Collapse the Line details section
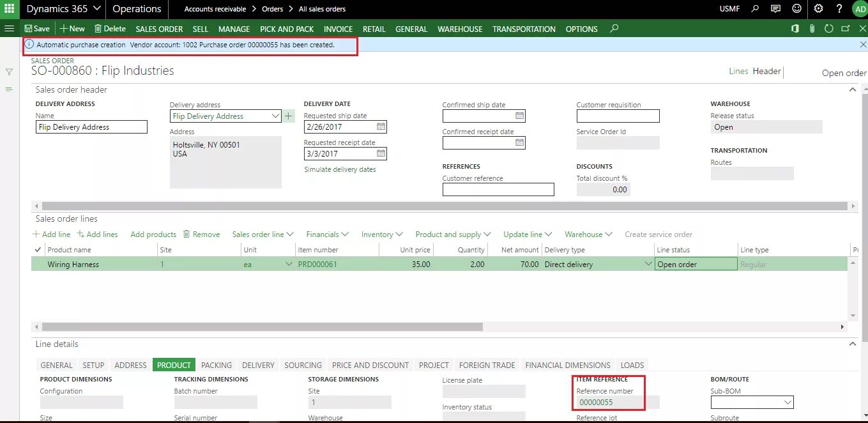 tap(852, 344)
